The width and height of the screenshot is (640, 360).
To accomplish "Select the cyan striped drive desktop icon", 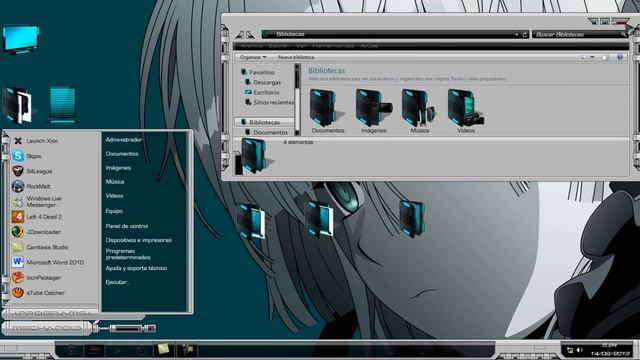I will coord(62,105).
